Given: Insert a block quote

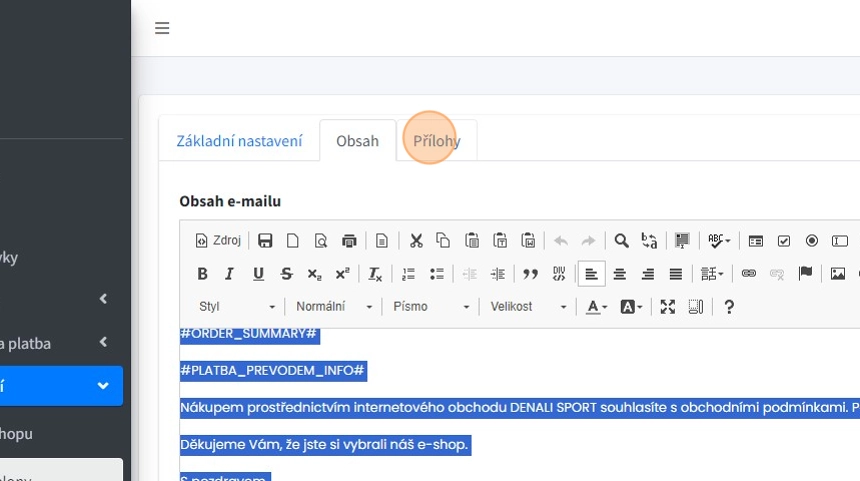Looking at the screenshot, I should pyautogui.click(x=531, y=274).
